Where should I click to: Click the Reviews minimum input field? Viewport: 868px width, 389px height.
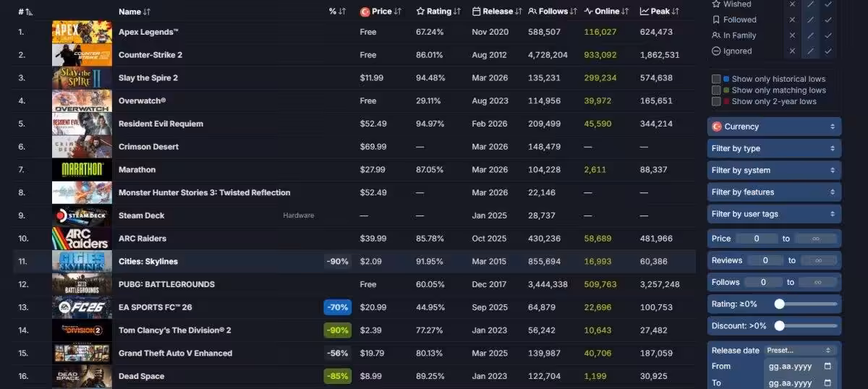pos(766,260)
